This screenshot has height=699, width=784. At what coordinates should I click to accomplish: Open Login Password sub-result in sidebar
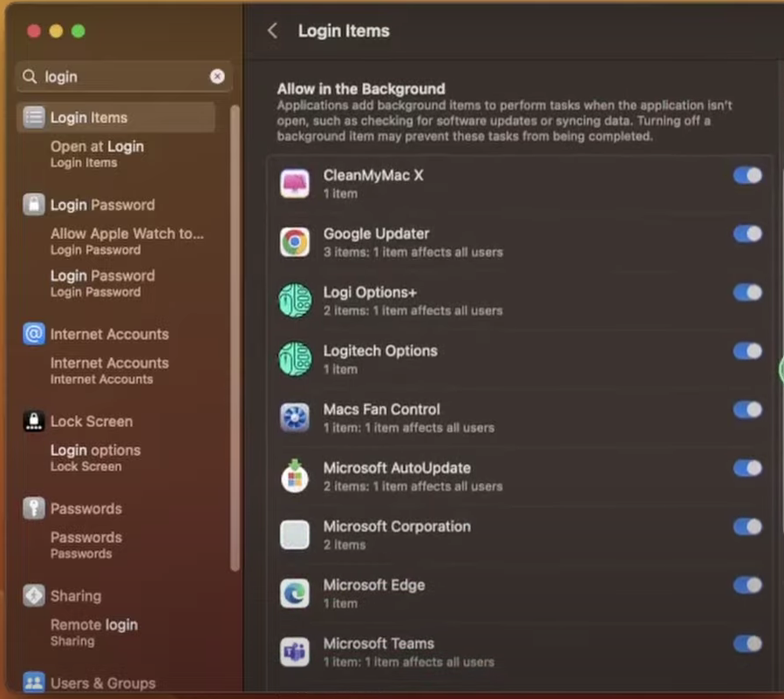(103, 283)
